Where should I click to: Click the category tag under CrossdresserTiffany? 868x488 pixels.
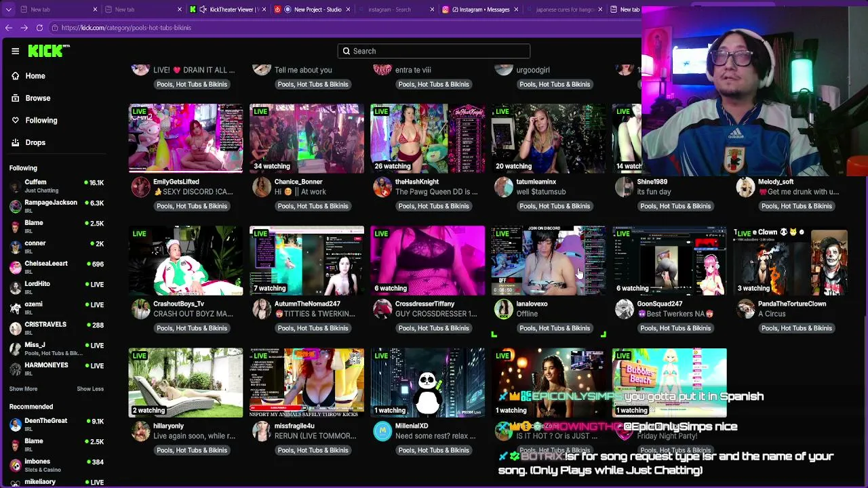[x=434, y=328]
